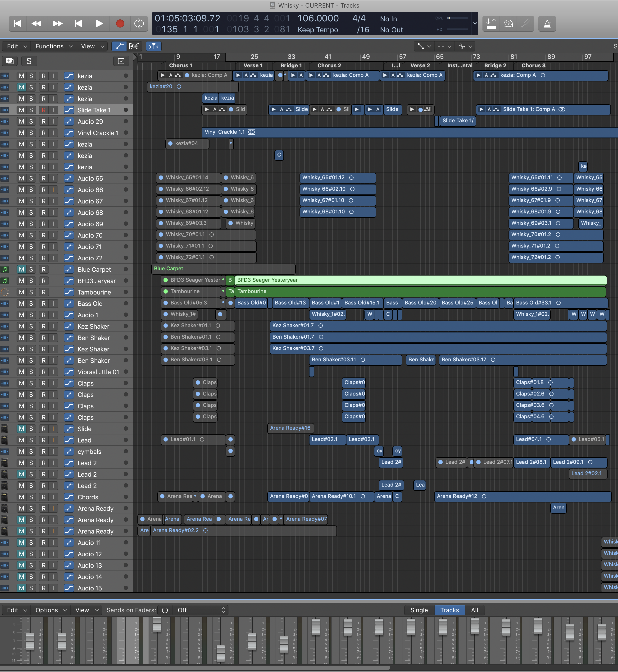Select the Vinyl Crackle 1.1 region
Image resolution: width=618 pixels, height=672 pixels.
point(410,132)
